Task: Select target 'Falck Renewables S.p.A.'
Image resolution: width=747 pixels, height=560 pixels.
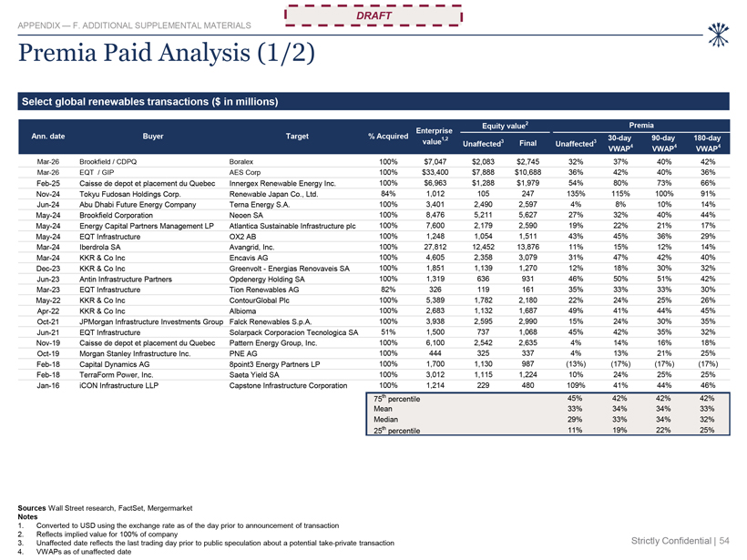Action: (x=271, y=322)
